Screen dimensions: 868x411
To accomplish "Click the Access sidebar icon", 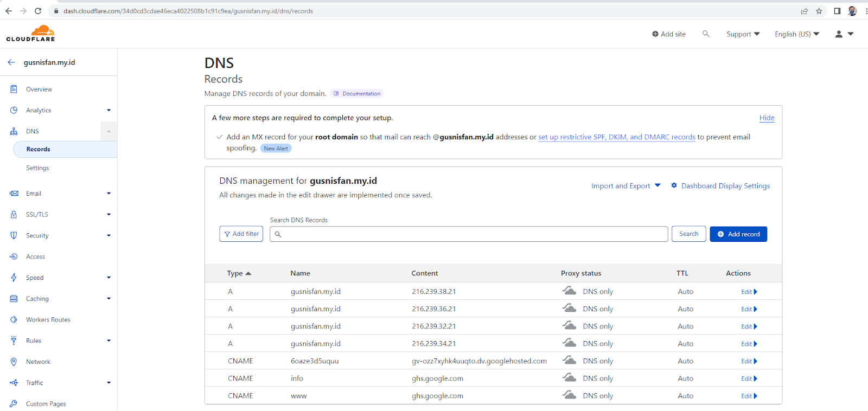I will tap(14, 256).
